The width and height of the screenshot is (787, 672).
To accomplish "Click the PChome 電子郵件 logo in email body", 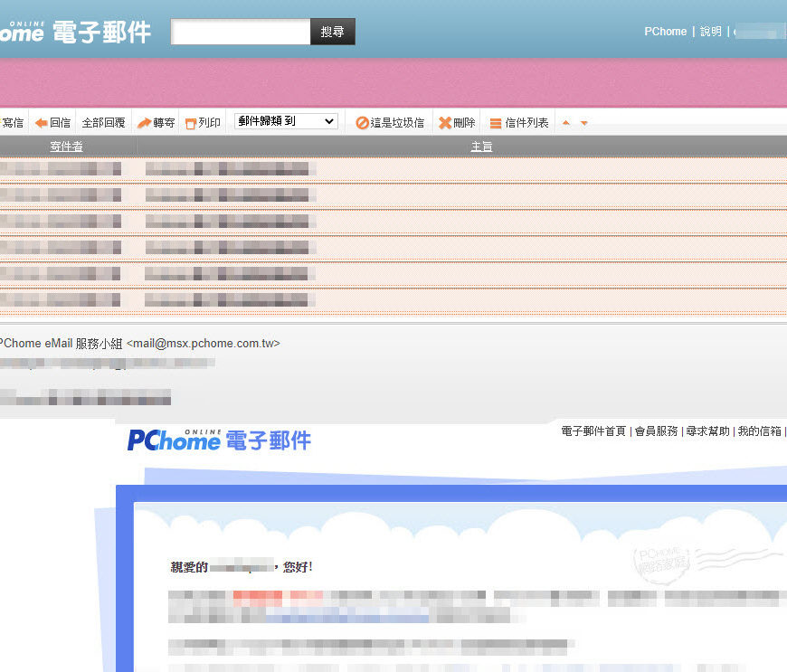I will 219,440.
